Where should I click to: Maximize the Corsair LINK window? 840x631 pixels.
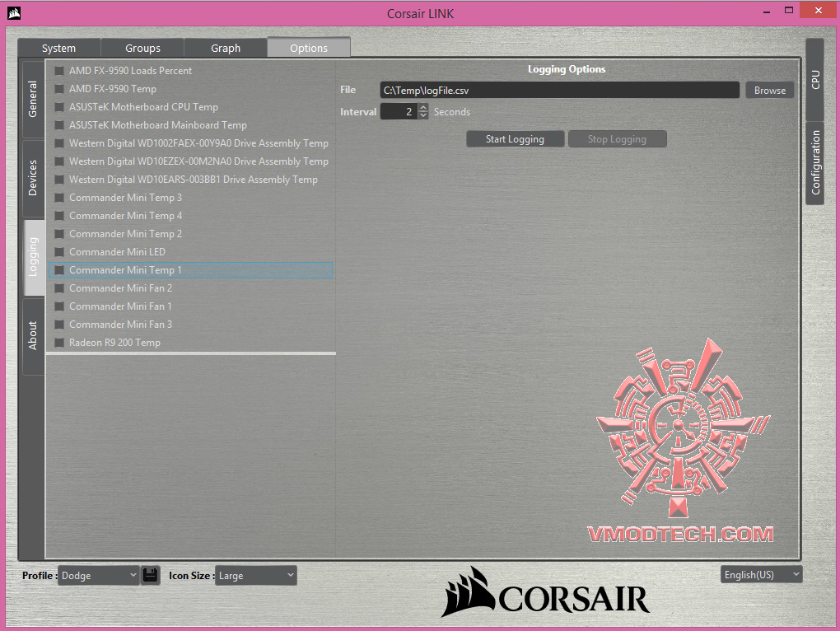(x=789, y=10)
